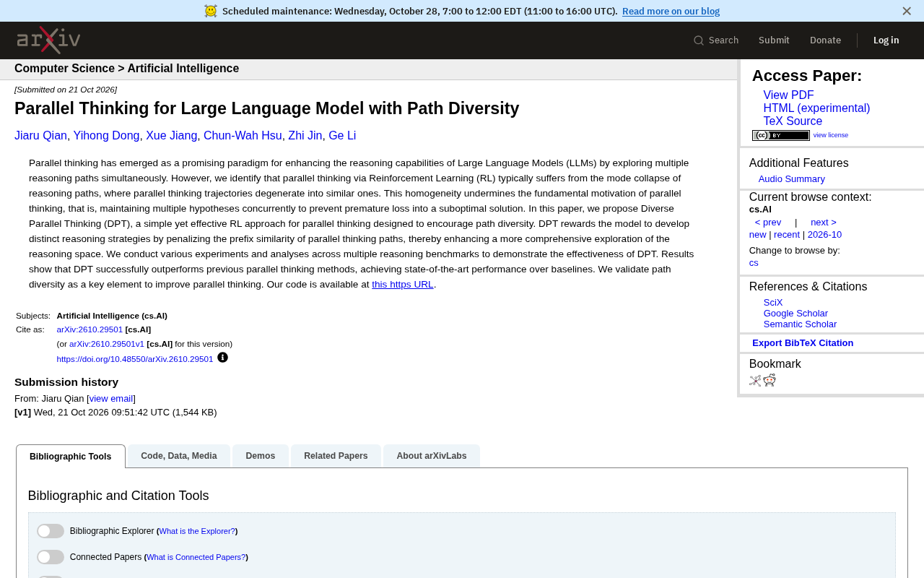Screen dimensions: 924x578
Task: Click Export BibTeX Citation
Action: point(803,343)
